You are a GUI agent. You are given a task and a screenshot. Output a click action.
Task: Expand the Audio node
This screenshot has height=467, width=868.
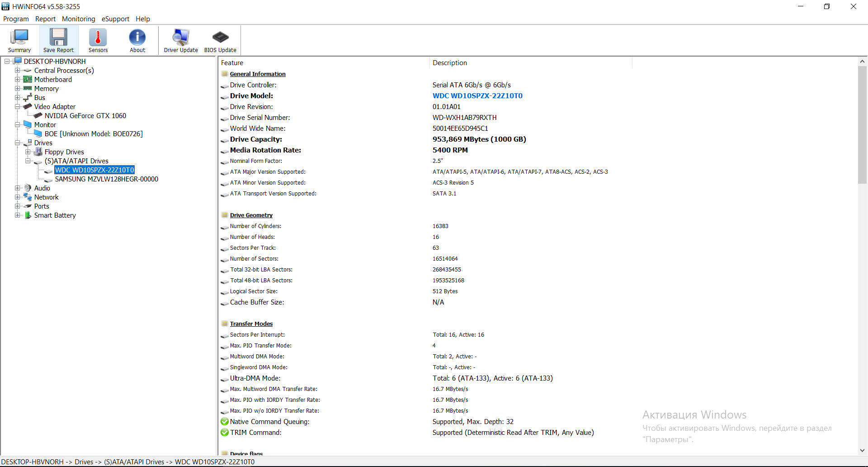click(x=17, y=188)
